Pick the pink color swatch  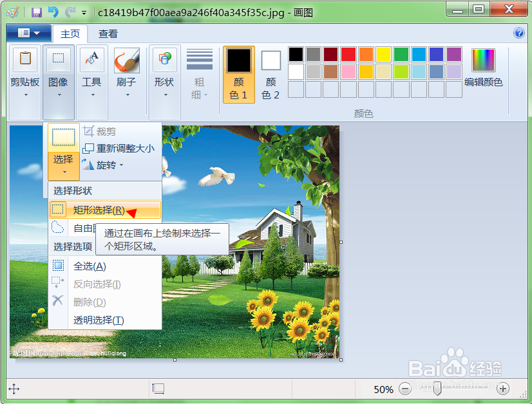click(x=348, y=72)
